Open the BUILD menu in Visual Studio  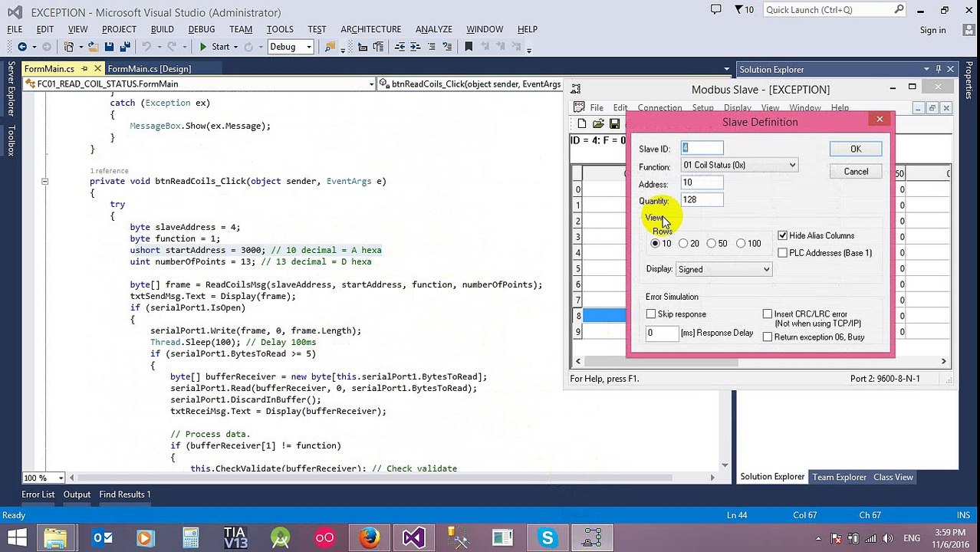tap(162, 29)
